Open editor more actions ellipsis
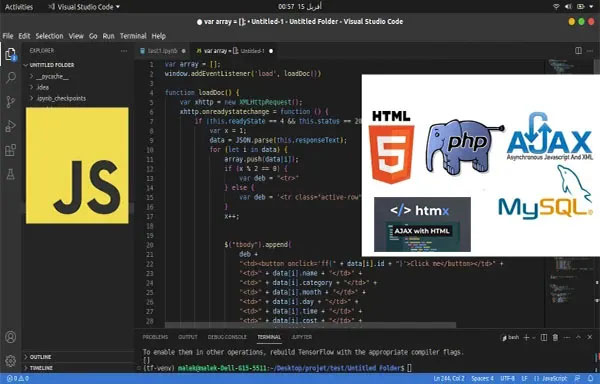Viewport: 600px width, 384px height. (590, 51)
